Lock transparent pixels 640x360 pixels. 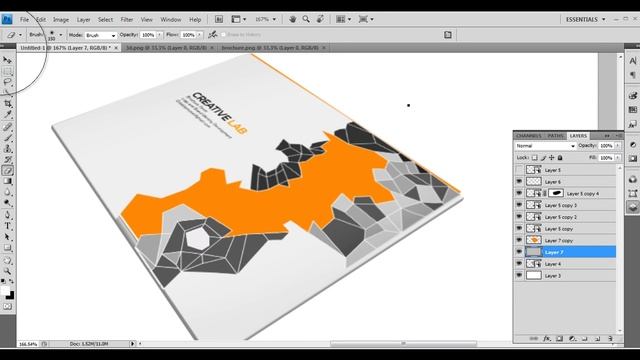pos(535,158)
